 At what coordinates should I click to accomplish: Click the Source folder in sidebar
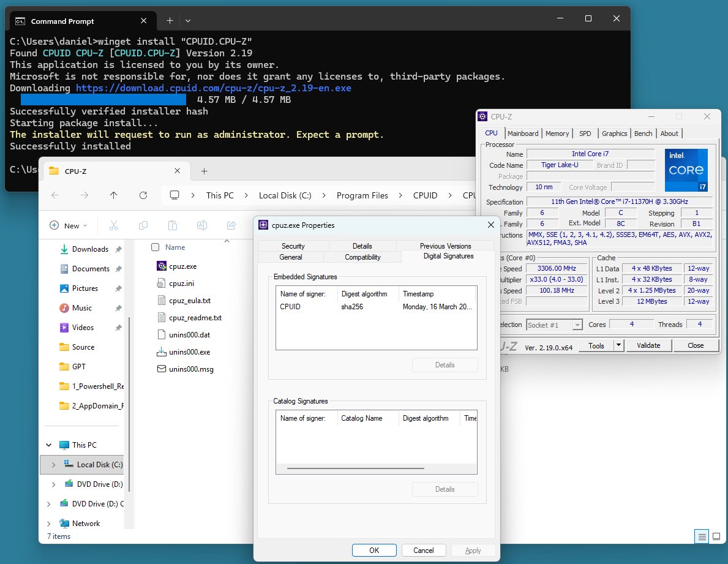tap(83, 347)
